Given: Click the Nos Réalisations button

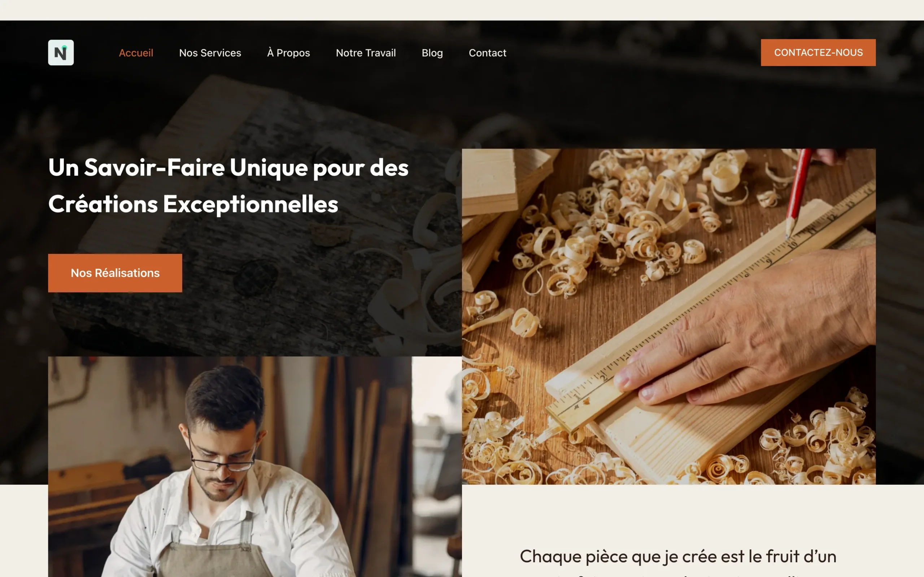Looking at the screenshot, I should click(x=115, y=273).
